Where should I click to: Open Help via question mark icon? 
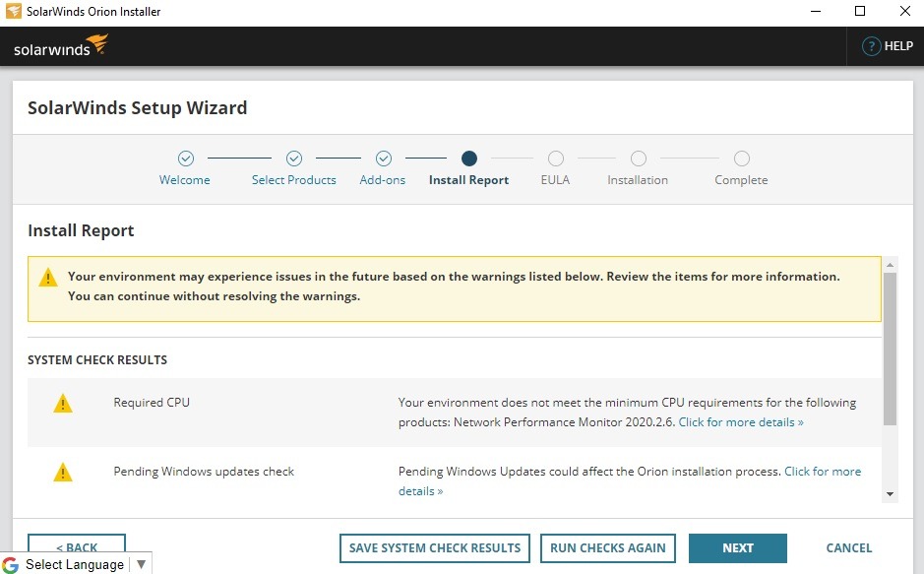coord(871,46)
